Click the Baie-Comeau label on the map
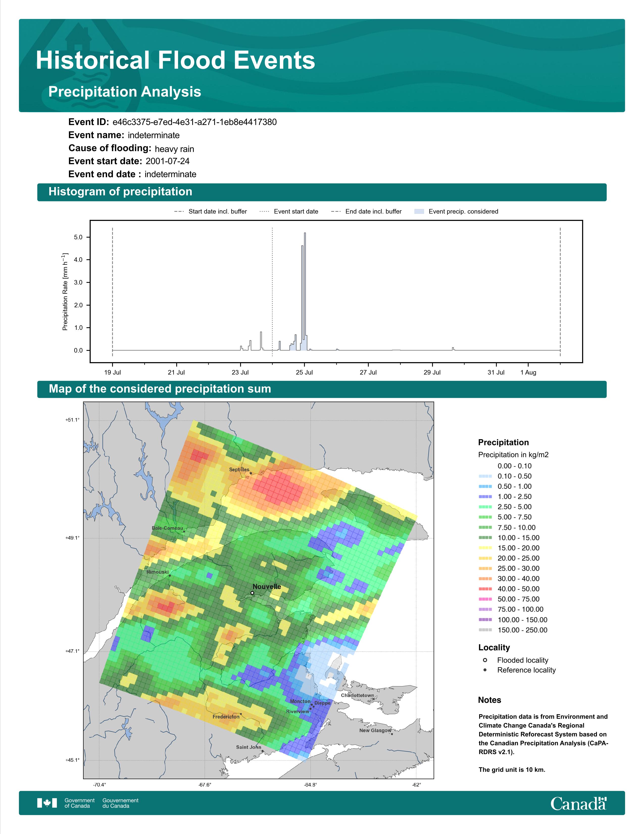This screenshot has height=834, width=644. pyautogui.click(x=167, y=528)
